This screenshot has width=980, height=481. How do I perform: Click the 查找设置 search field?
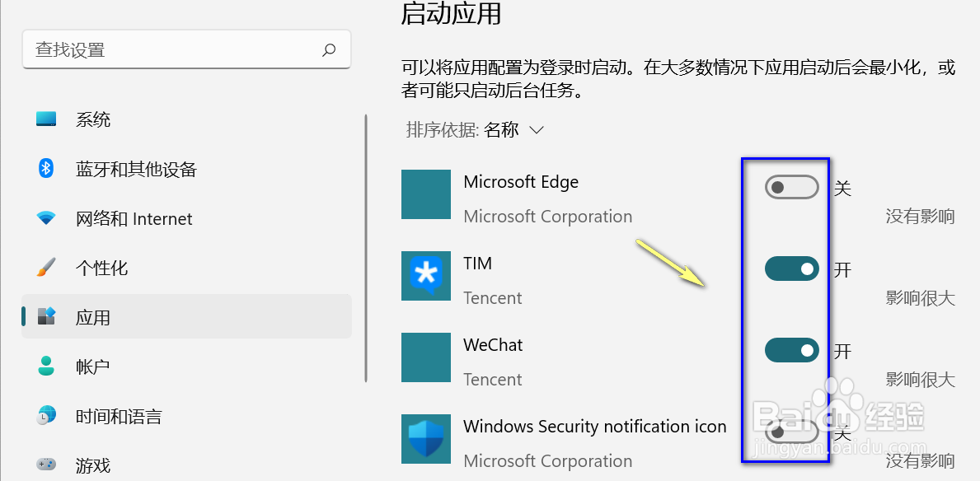point(186,50)
